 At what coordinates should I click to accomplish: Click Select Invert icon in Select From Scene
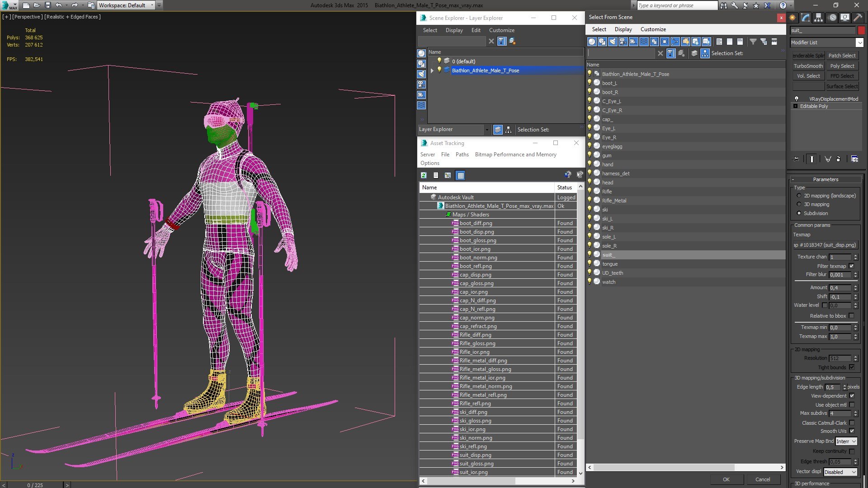coord(740,42)
